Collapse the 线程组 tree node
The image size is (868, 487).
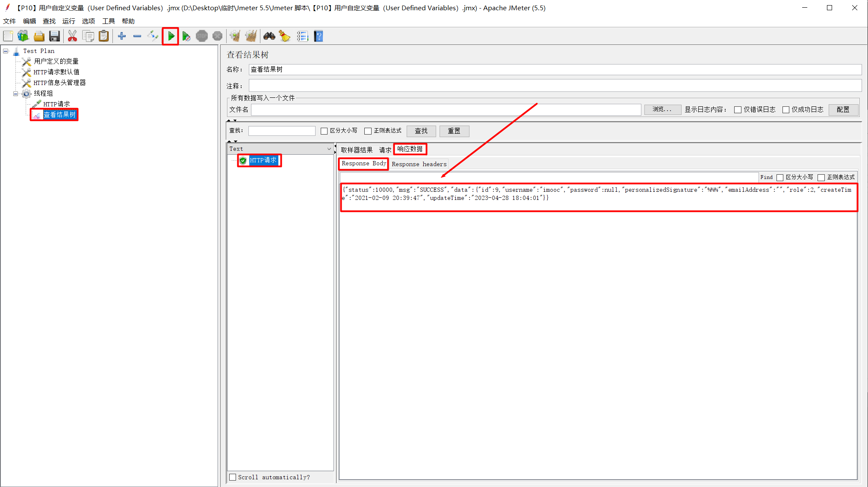16,94
